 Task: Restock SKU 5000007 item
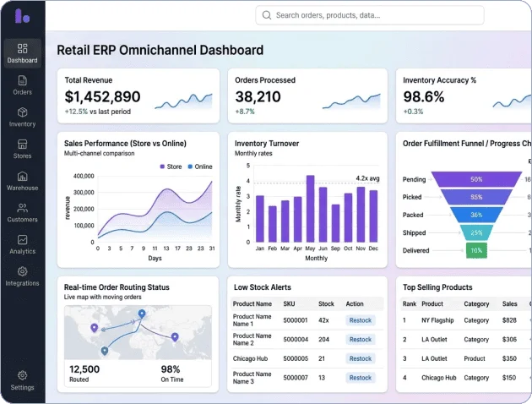pos(361,378)
